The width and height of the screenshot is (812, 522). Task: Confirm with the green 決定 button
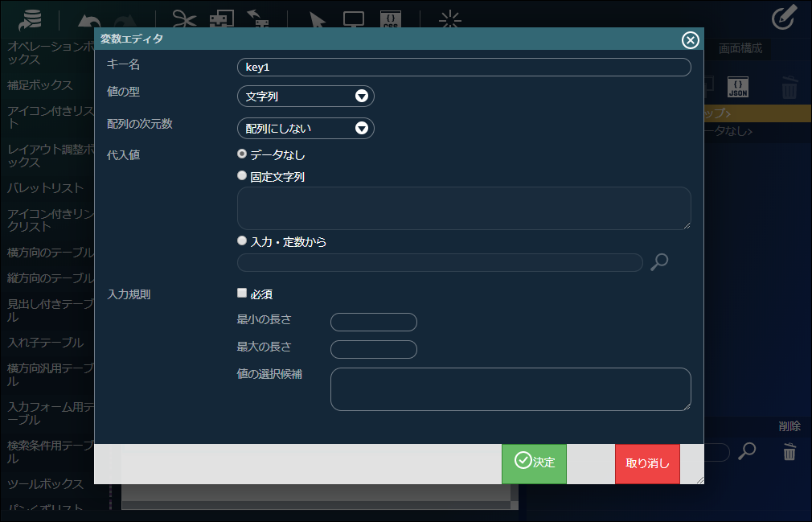pyautogui.click(x=534, y=464)
